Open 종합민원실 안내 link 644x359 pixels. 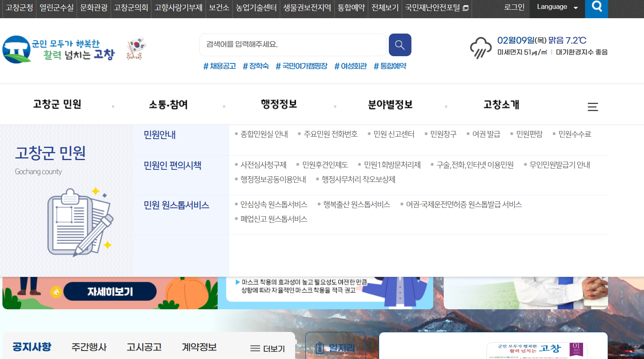click(x=264, y=134)
